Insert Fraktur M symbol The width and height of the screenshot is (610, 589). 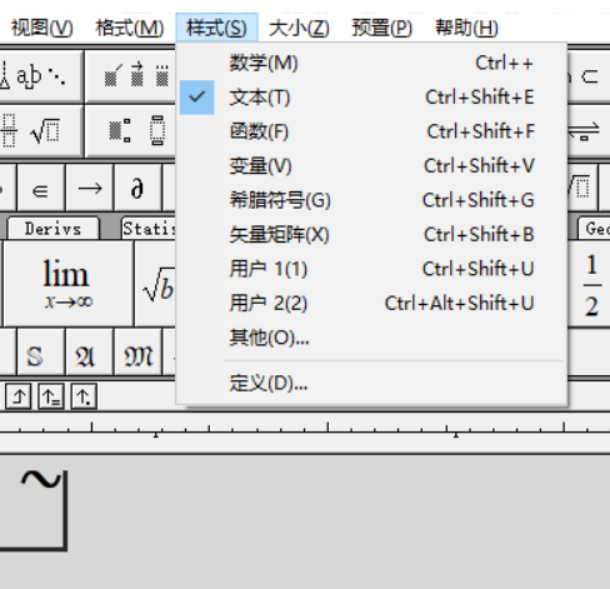tap(138, 352)
